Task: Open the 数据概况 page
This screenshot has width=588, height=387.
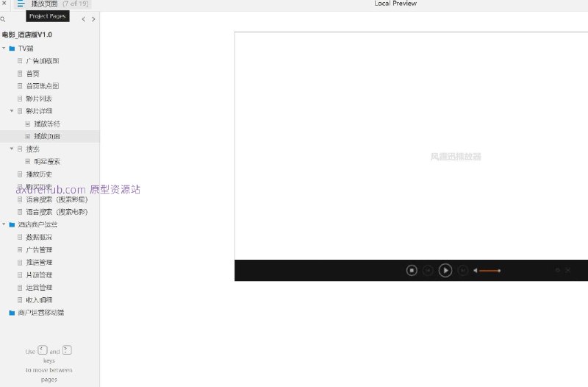Action: 39,237
